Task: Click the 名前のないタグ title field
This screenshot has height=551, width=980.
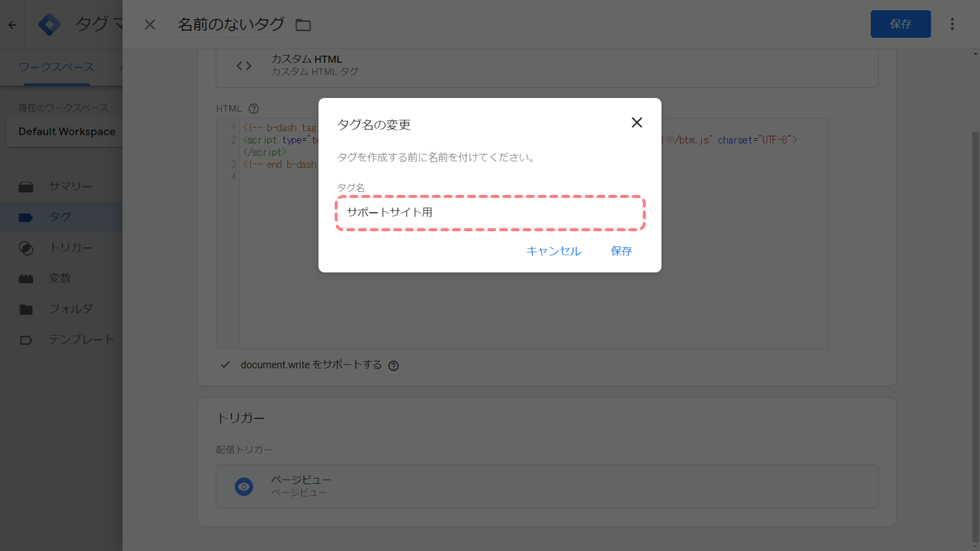Action: coord(231,24)
